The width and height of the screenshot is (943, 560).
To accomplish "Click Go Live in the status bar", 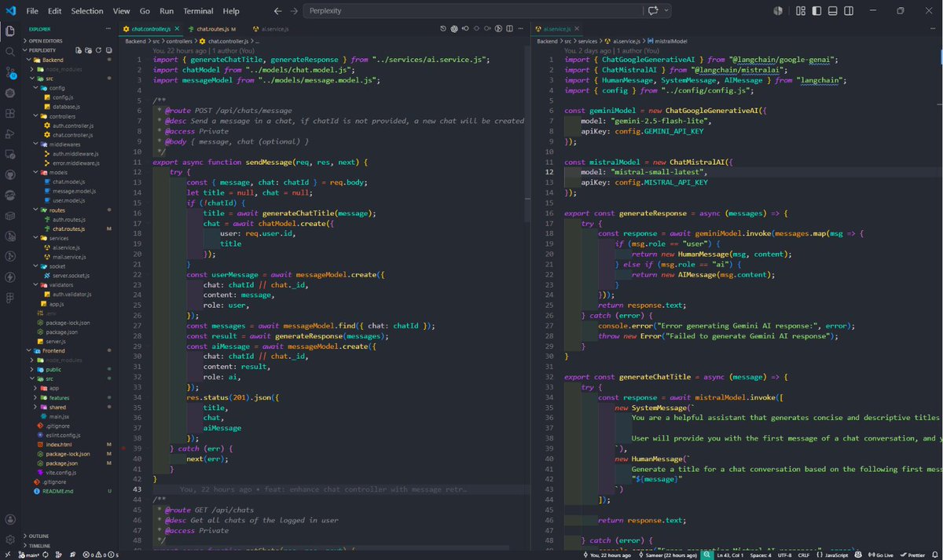I will coord(881,555).
